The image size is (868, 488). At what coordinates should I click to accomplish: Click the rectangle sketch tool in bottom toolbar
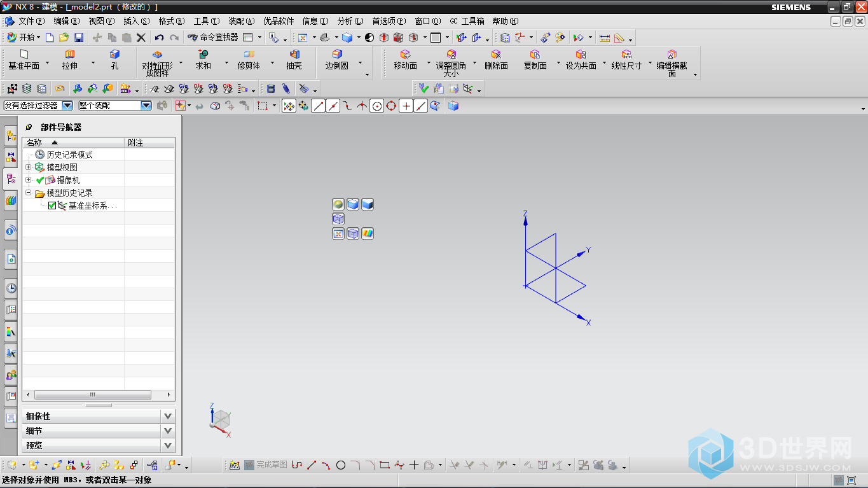coord(384,465)
